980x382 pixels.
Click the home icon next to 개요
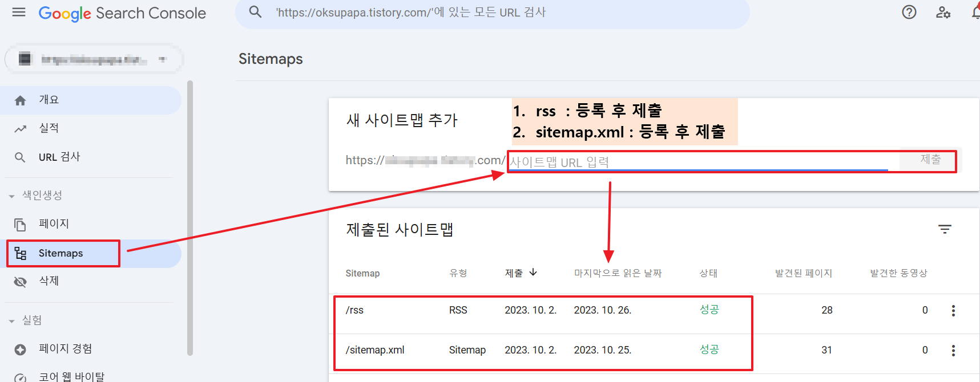pyautogui.click(x=21, y=100)
